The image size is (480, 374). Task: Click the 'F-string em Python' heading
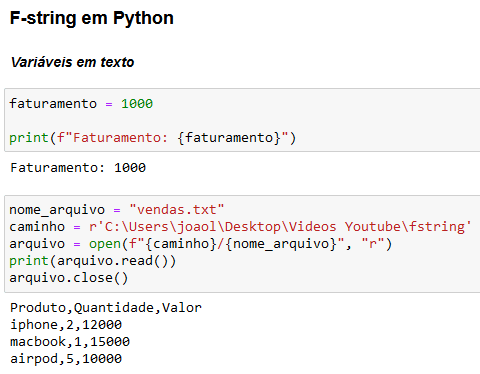pyautogui.click(x=92, y=18)
